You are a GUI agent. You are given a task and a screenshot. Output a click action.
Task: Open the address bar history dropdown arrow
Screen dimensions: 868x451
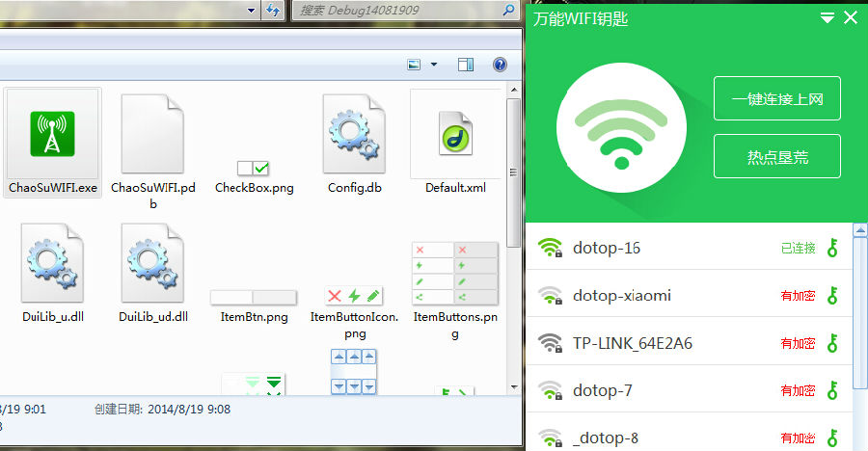click(252, 10)
